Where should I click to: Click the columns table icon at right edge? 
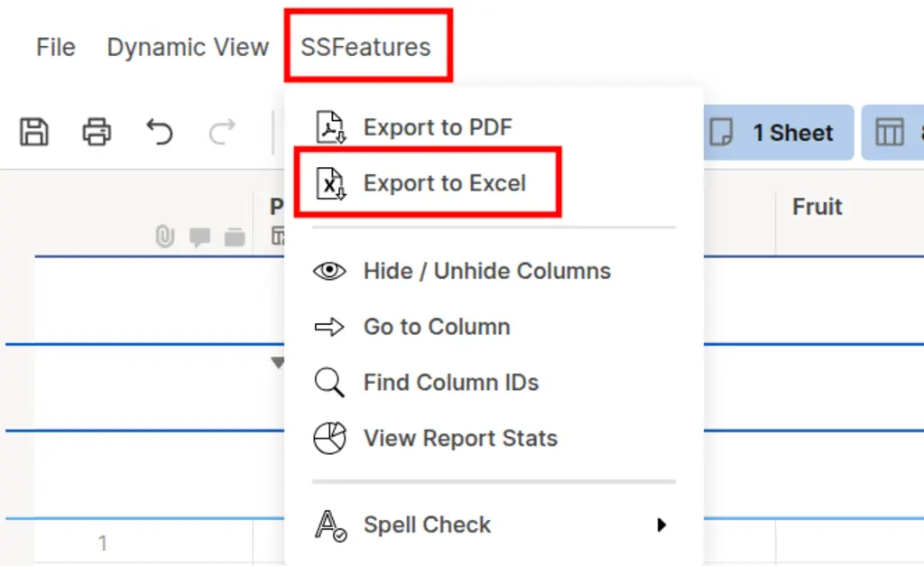point(889,132)
